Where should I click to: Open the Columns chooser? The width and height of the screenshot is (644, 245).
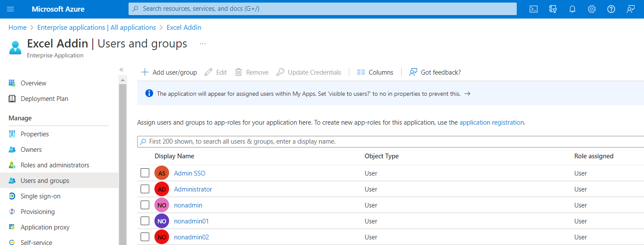pos(375,72)
